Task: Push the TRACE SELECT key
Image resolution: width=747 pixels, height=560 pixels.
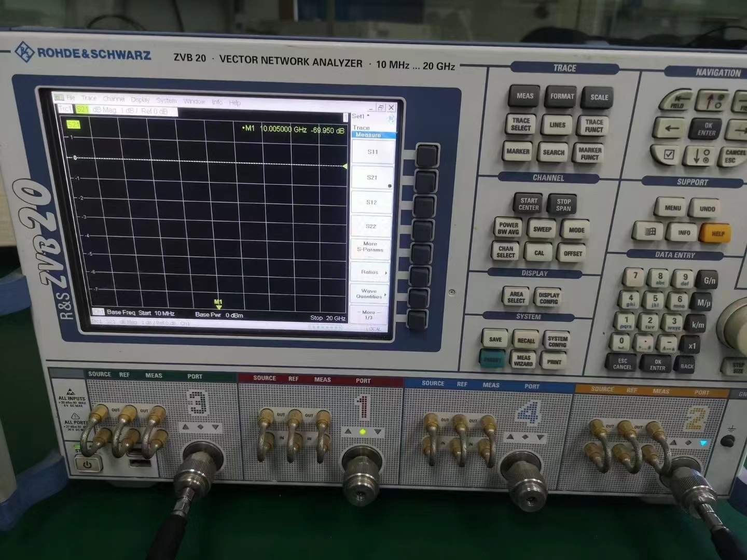Action: [521, 124]
